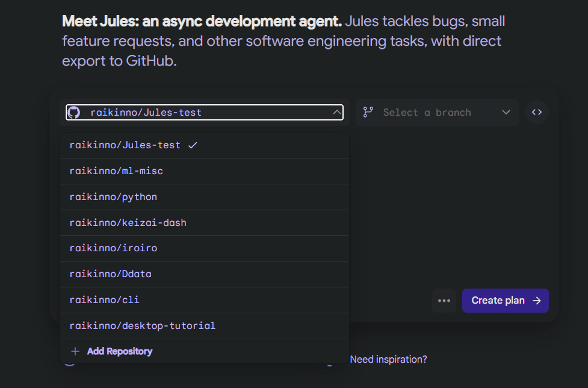Select the raikinno/python repository
The width and height of the screenshot is (588, 388).
point(113,197)
